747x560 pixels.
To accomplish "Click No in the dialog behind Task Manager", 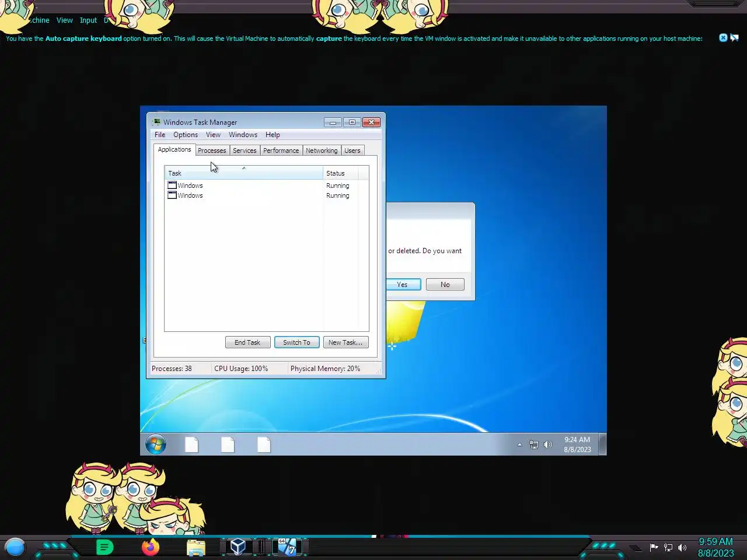I will tap(445, 285).
